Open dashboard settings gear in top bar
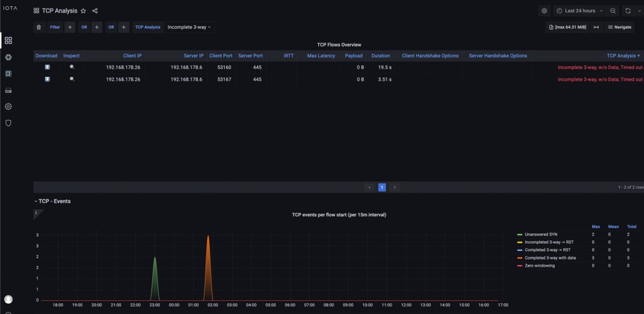Screen dimensions: 644x314 point(544,11)
